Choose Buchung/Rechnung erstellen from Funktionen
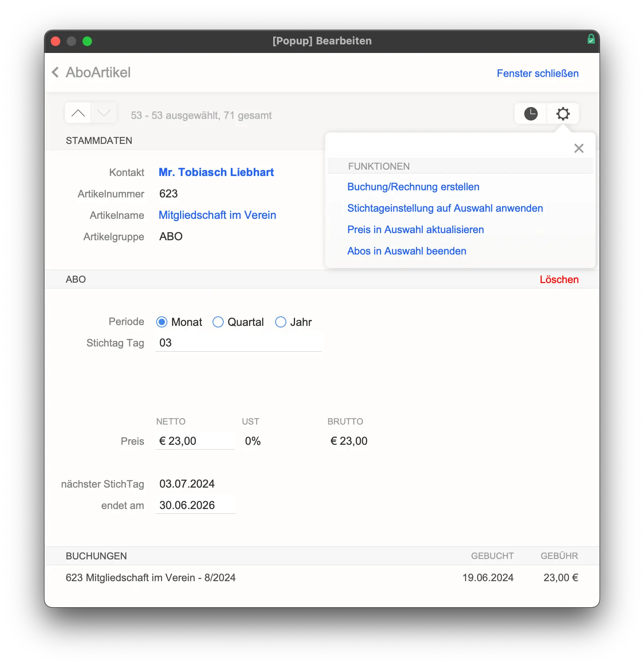Image resolution: width=644 pixels, height=666 pixels. (x=413, y=187)
